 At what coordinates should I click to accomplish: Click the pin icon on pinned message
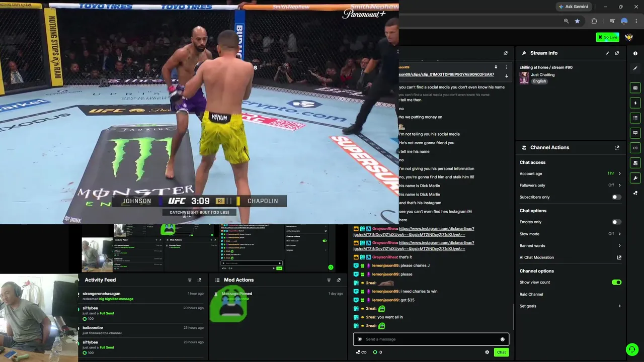(496, 67)
